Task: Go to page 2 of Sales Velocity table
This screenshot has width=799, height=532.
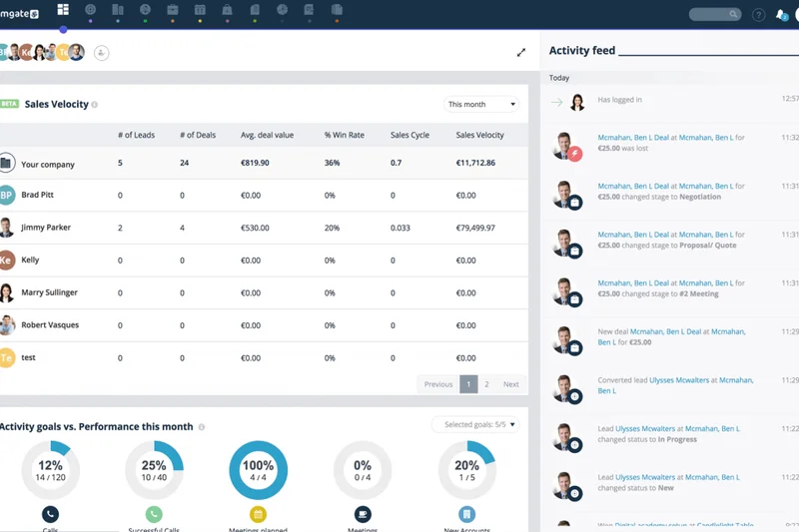Action: click(486, 384)
